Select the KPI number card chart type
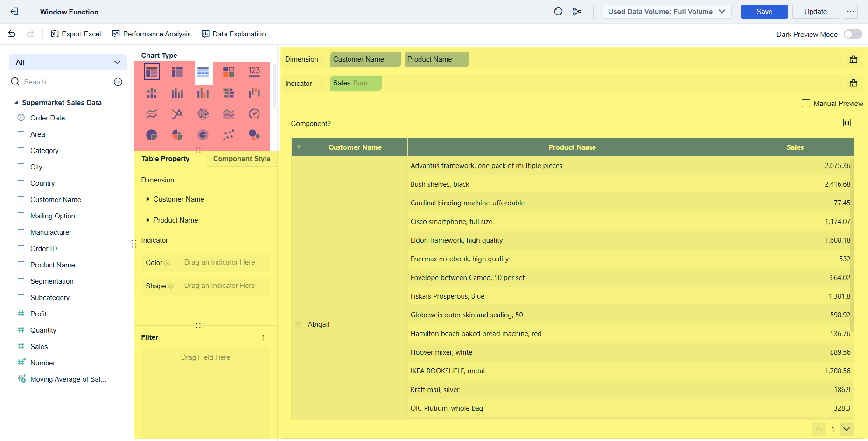 [254, 71]
